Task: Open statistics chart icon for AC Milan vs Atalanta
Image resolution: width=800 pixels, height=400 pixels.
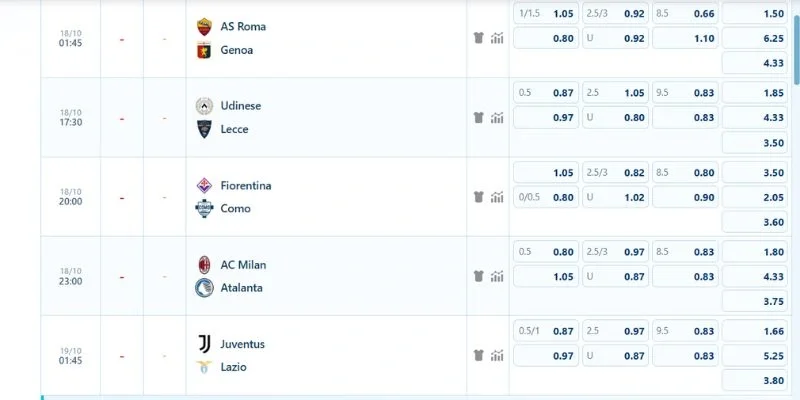Action: tap(497, 276)
